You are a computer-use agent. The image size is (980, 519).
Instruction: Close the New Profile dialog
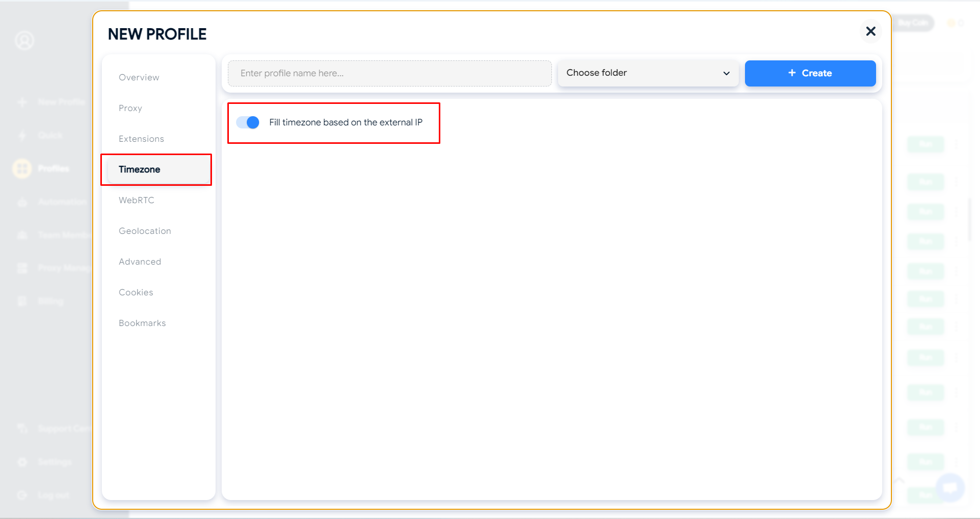pyautogui.click(x=870, y=31)
